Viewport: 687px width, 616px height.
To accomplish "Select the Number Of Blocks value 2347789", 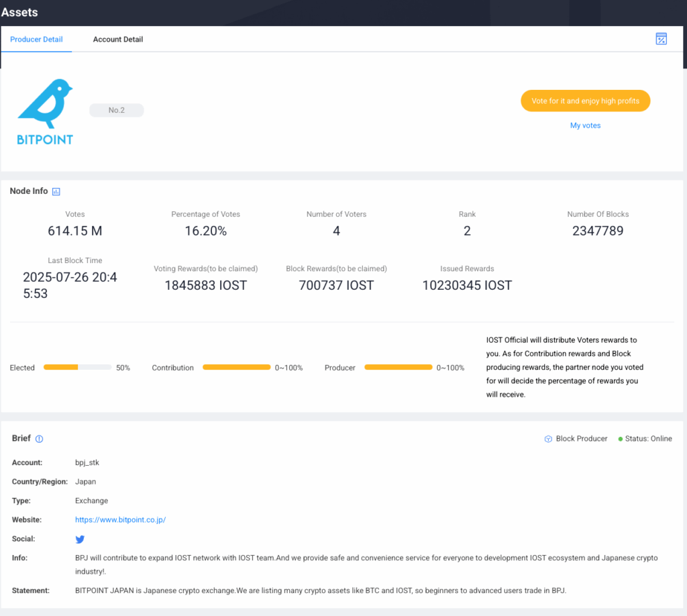I will [598, 231].
